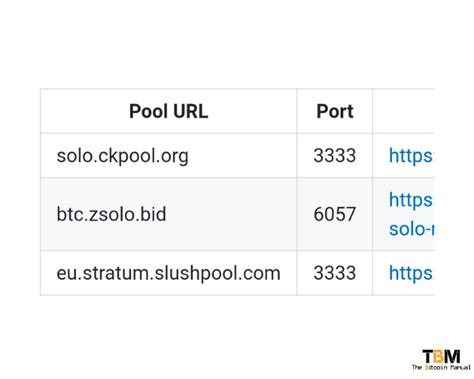
Task: Select the eu.stratum.slushpool.com cell
Action: (169, 273)
